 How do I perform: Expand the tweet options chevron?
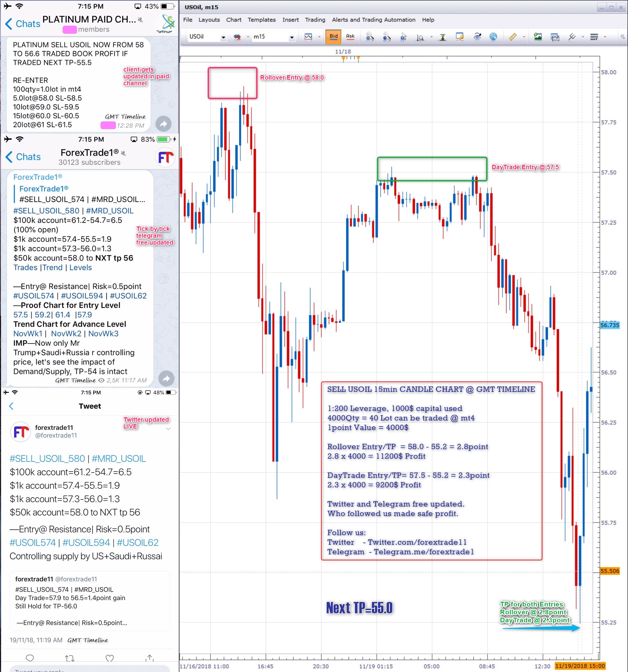click(x=168, y=429)
